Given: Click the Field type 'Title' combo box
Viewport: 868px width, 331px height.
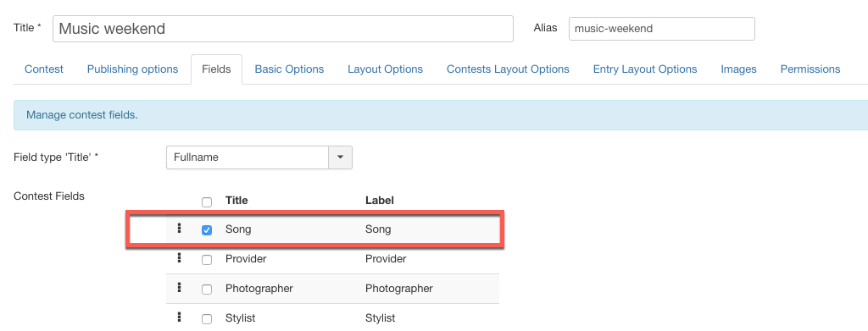Looking at the screenshot, I should click(259, 157).
